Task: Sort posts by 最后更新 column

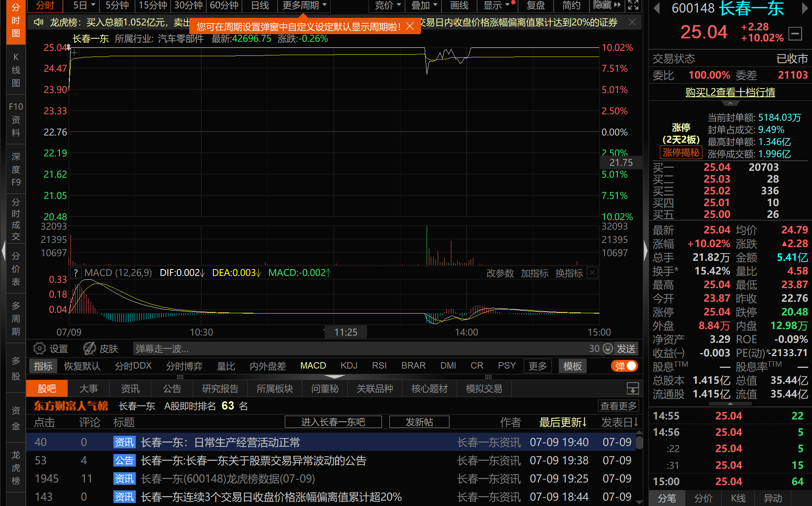Action: coord(563,422)
